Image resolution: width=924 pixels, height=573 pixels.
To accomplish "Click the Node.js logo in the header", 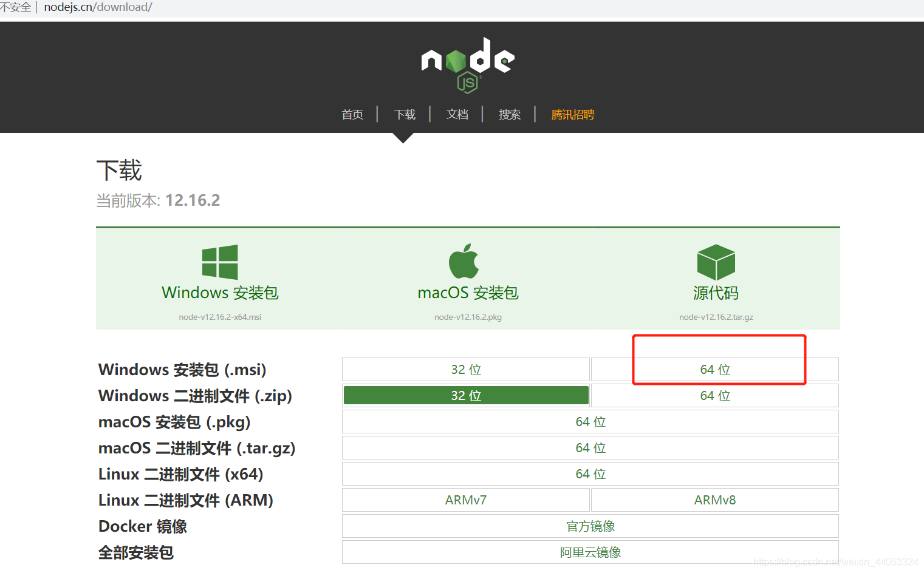I will tap(468, 65).
